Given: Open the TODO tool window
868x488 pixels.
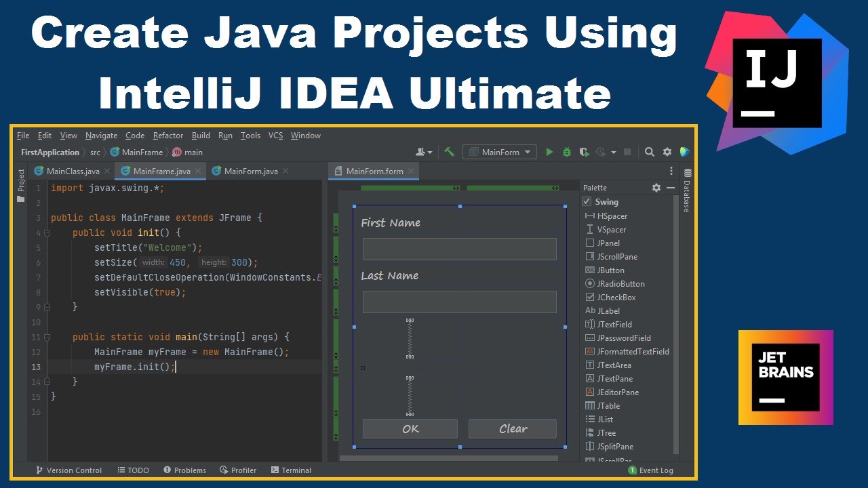Looking at the screenshot, I should [133, 470].
